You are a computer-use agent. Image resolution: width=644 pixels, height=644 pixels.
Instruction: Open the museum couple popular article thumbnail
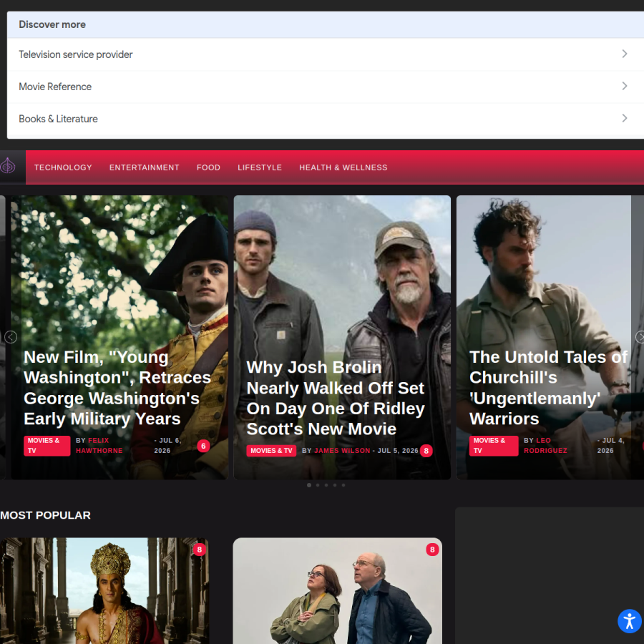click(x=337, y=590)
